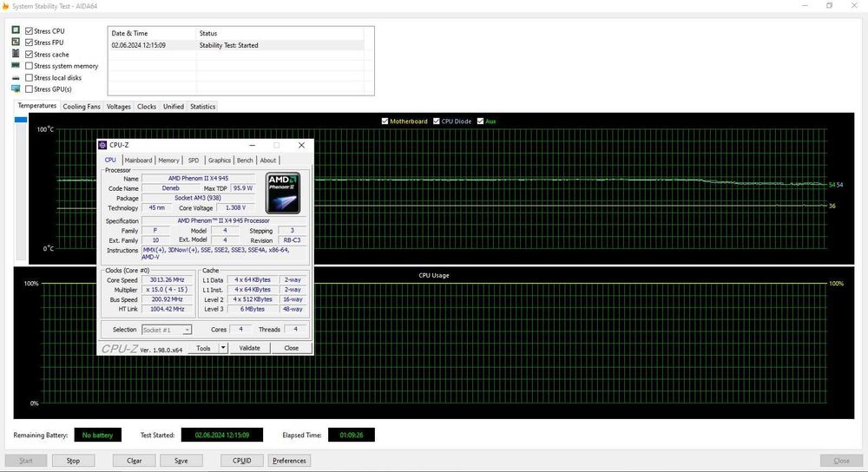Open the Memory tab in CPU-Z

pyautogui.click(x=169, y=161)
